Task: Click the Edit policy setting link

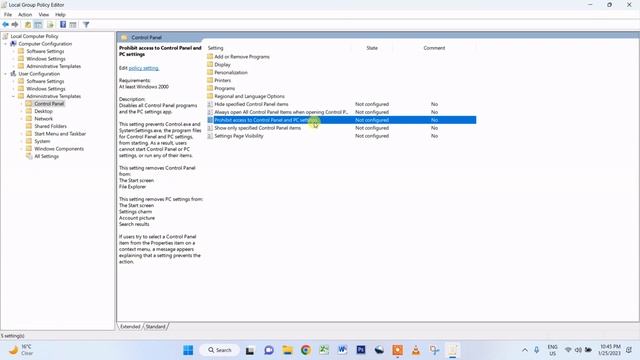Action: coord(144,68)
